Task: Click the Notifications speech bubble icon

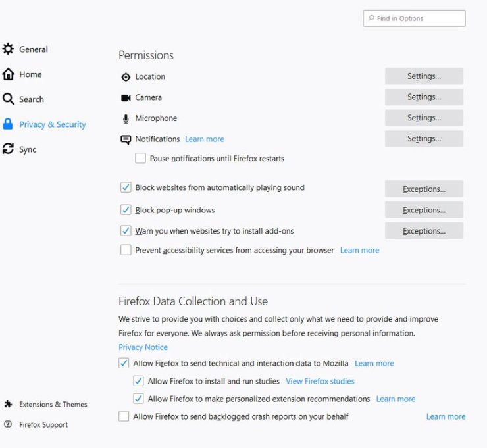Action: (x=126, y=139)
